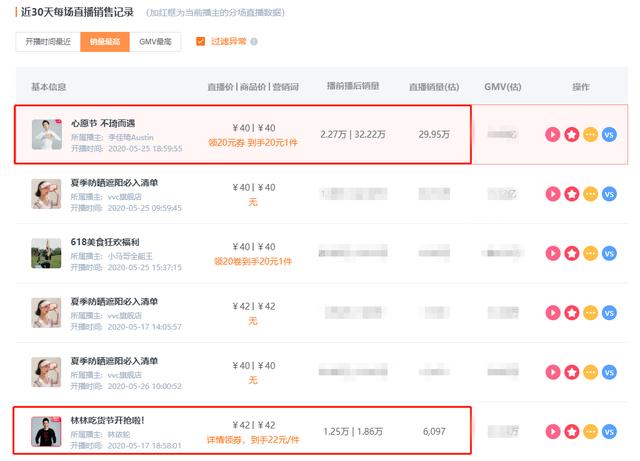Viewport: 640px width, 461px height.
Task: Click the star icon for 心愿节 不期而遇
Action: [571, 134]
